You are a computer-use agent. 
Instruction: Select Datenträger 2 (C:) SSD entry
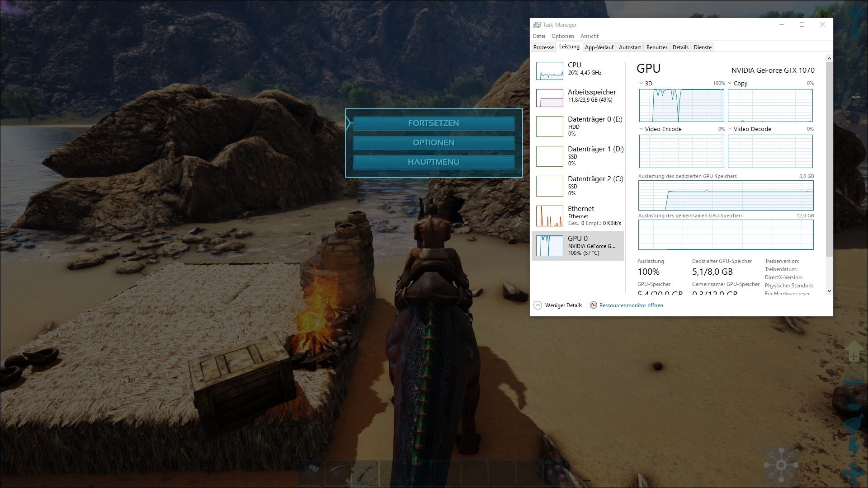click(x=578, y=186)
